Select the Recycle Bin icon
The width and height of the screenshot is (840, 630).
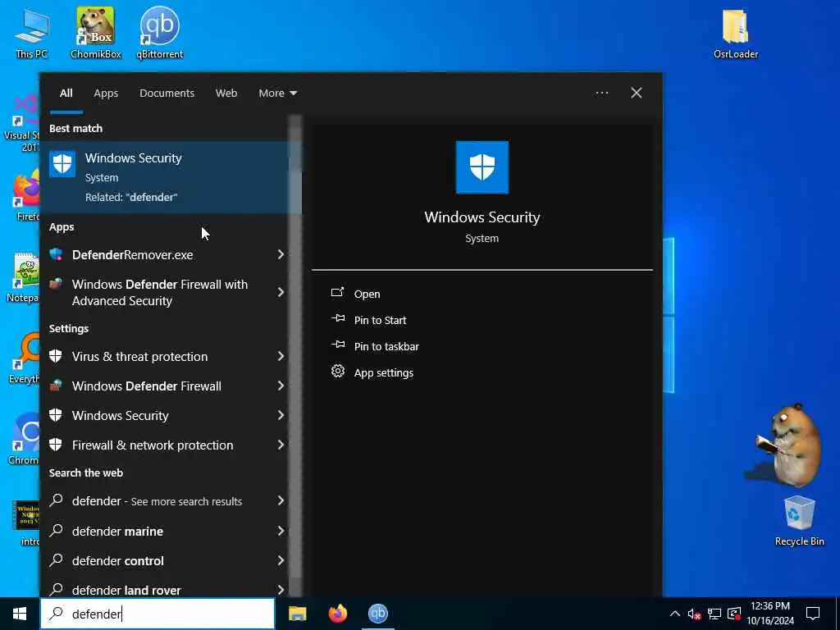pos(799,521)
